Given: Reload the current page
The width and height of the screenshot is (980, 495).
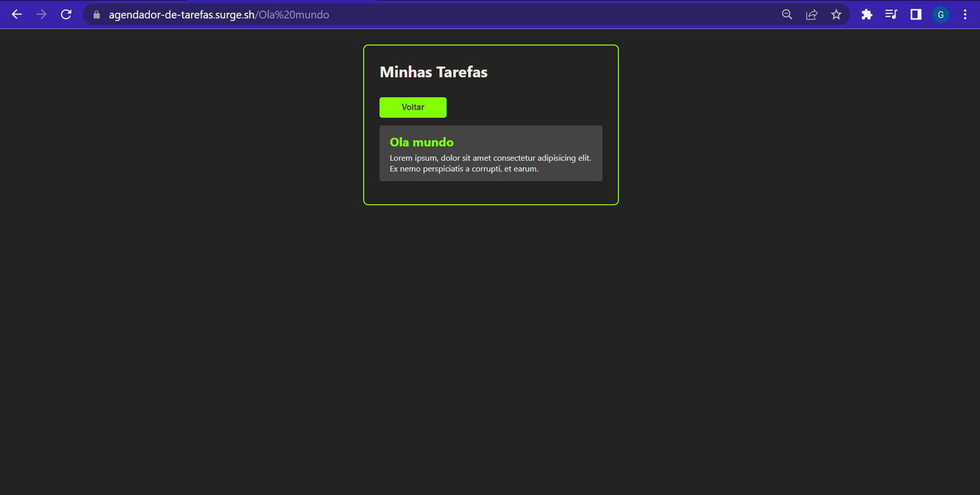Looking at the screenshot, I should click(66, 14).
